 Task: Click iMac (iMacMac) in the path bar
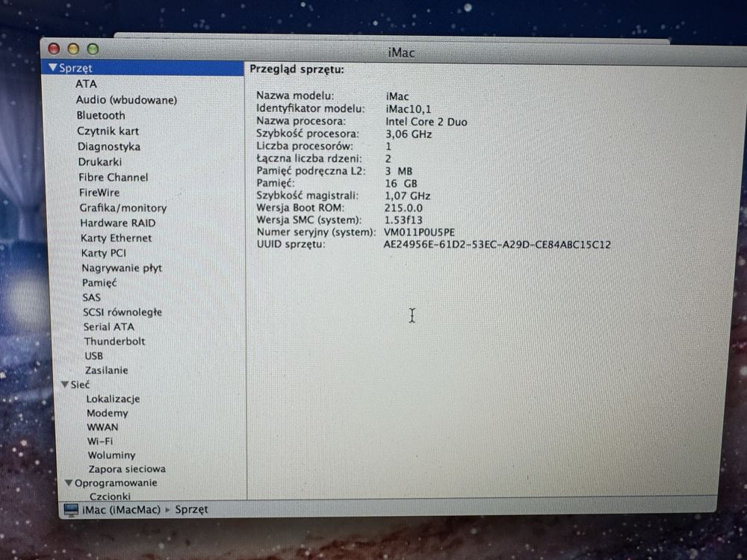pos(121,509)
